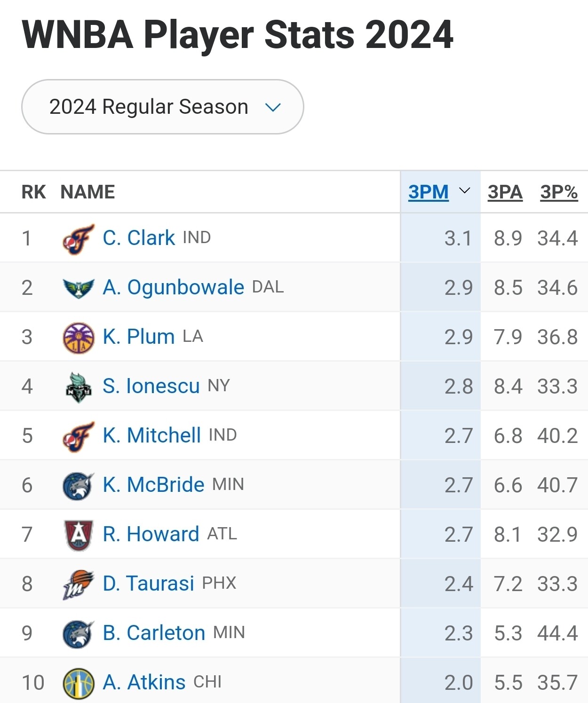Open S. Ionescu player link
This screenshot has height=703, width=588.
coord(151,386)
